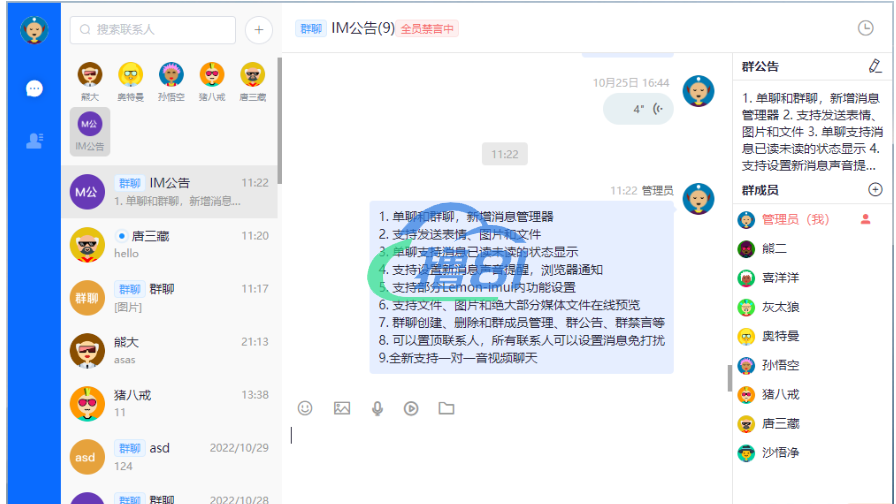Click your profile avatar at top-left
The width and height of the screenshot is (896, 504).
click(35, 30)
